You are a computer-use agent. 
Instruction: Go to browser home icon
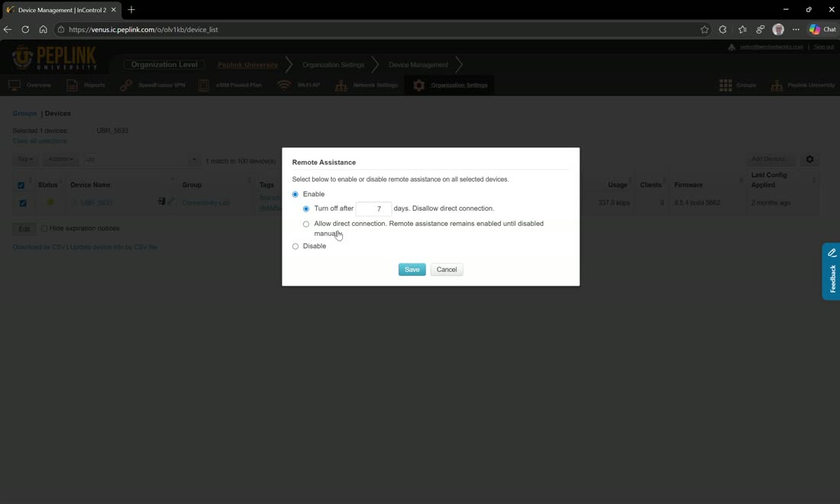coord(43,30)
